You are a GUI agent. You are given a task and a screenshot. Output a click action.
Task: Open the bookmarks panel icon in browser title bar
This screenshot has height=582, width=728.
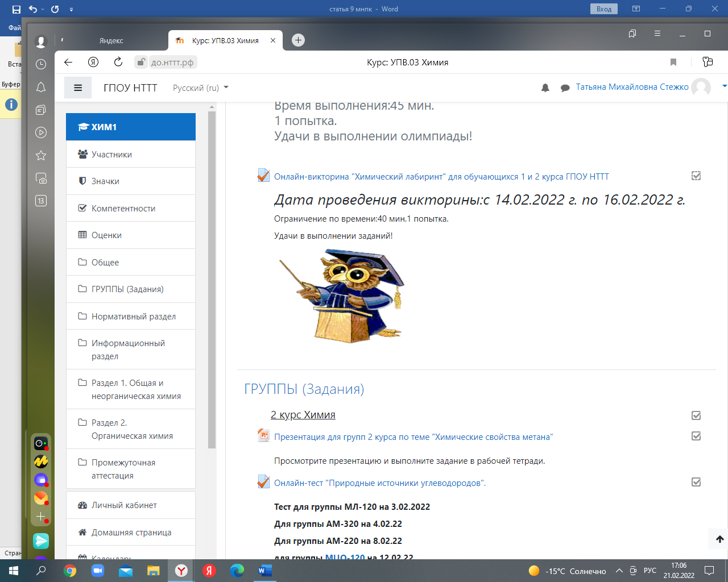[632, 34]
